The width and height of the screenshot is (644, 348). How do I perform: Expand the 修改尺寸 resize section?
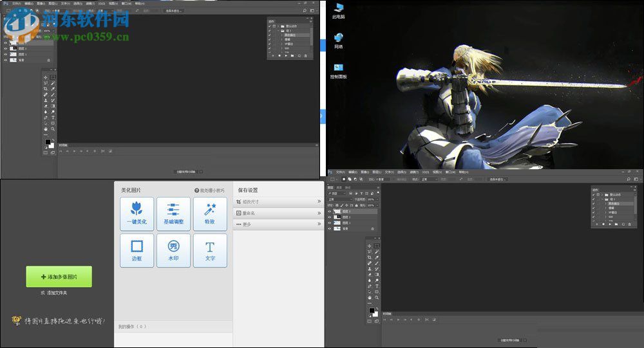coord(278,201)
